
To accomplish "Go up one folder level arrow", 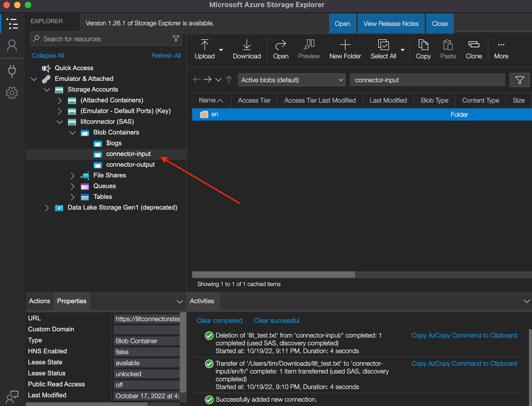I will coord(229,80).
